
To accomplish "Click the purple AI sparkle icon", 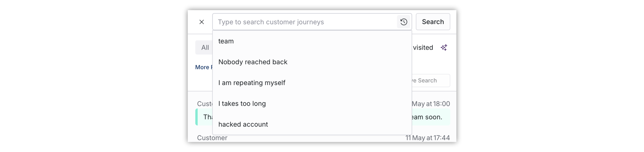I will (444, 48).
